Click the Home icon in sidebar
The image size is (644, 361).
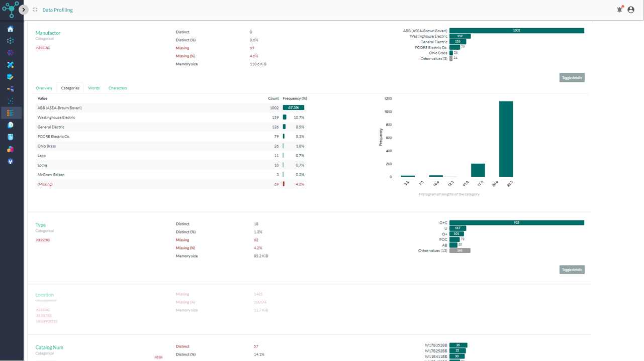tap(10, 29)
